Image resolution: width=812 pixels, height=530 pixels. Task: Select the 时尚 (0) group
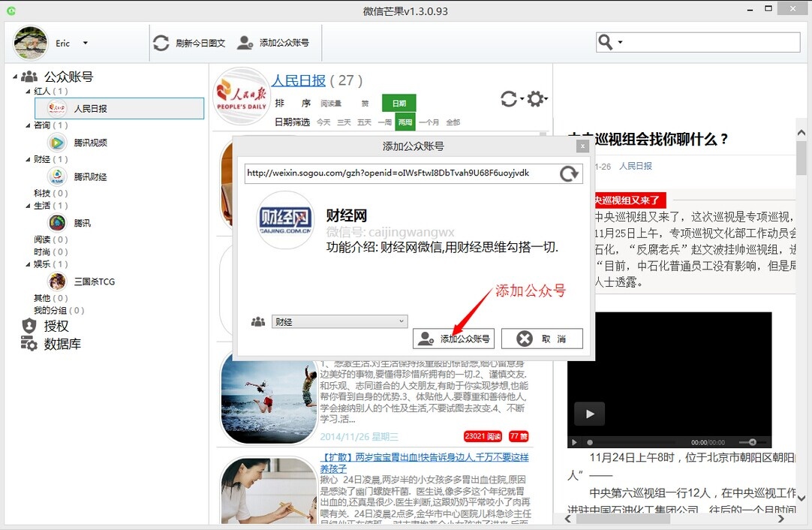point(51,251)
